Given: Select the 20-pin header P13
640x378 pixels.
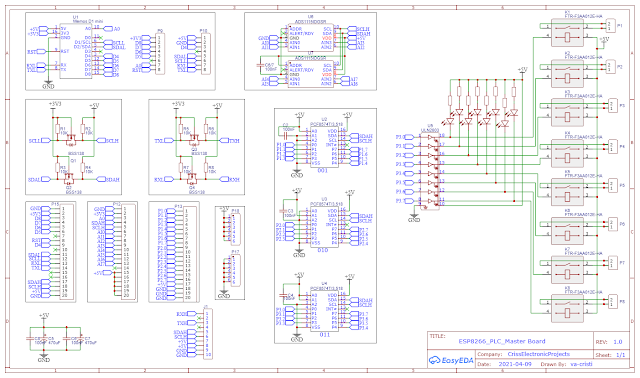Looking at the screenshot, I should point(189,253).
